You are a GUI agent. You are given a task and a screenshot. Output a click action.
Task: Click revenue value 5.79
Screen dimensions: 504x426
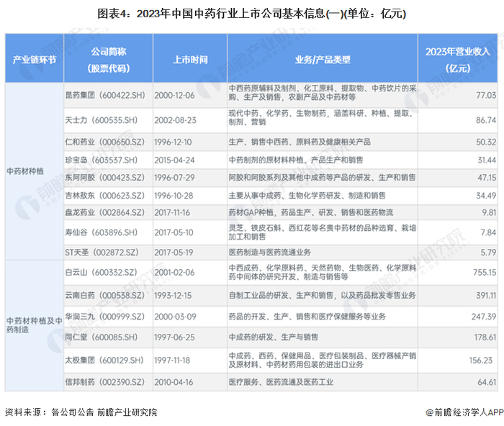pyautogui.click(x=488, y=253)
